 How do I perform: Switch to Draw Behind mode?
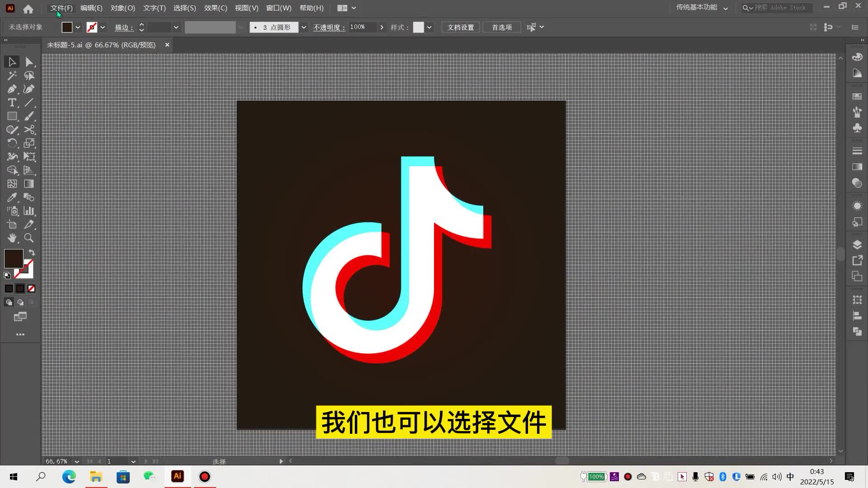click(x=20, y=302)
